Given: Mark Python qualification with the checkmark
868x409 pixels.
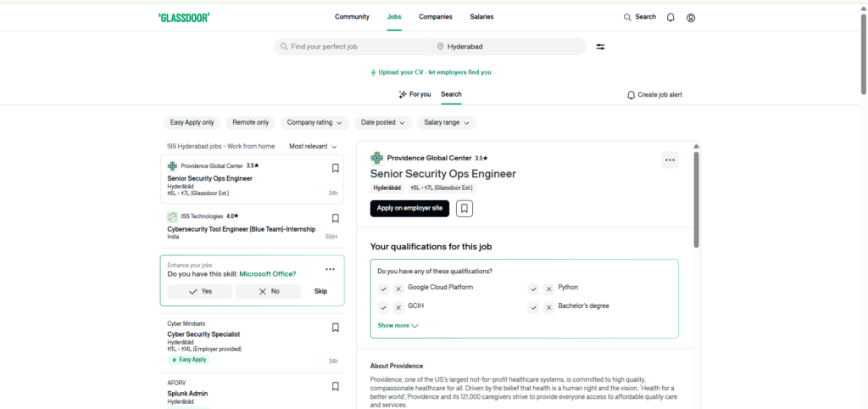Looking at the screenshot, I should (533, 289).
